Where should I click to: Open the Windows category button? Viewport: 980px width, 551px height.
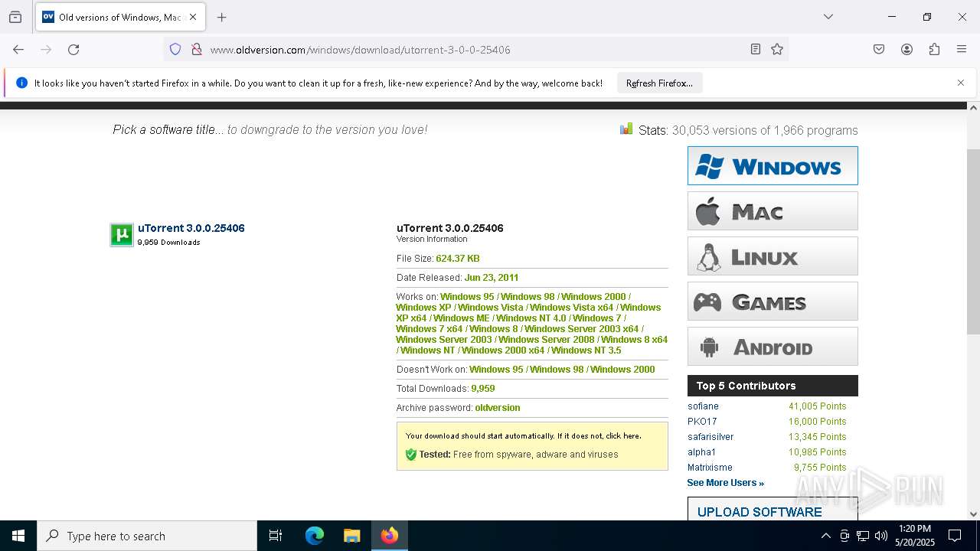[x=773, y=165]
